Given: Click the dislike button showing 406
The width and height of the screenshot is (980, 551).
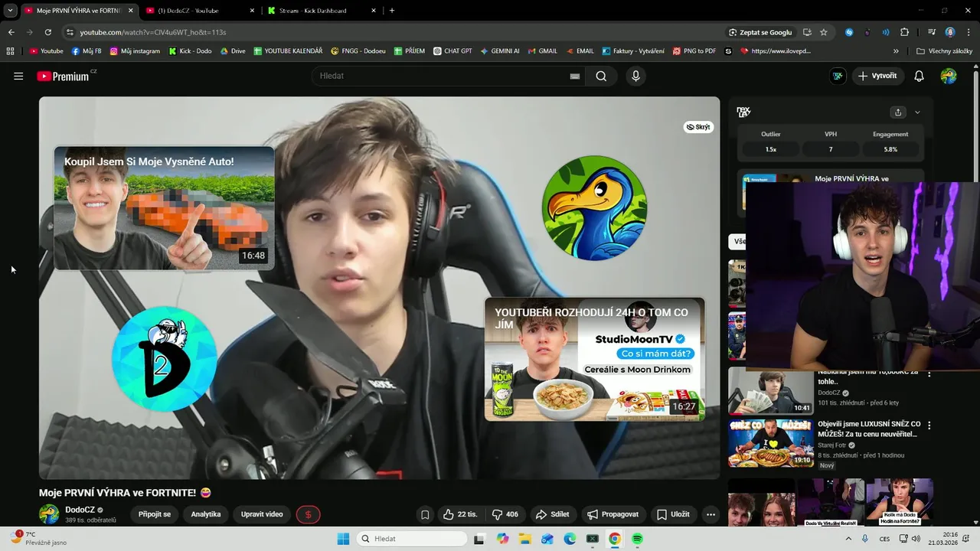Looking at the screenshot, I should pos(505,514).
